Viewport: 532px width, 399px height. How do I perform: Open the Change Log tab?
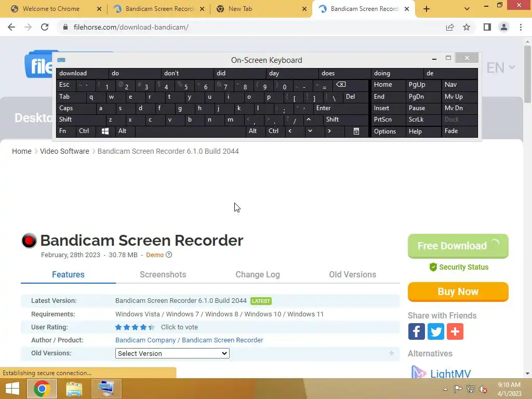pos(258,274)
